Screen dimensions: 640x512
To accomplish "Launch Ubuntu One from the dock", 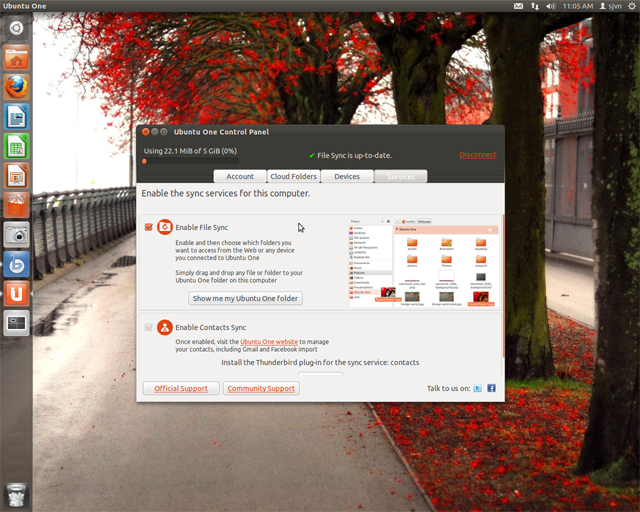I will (16, 293).
